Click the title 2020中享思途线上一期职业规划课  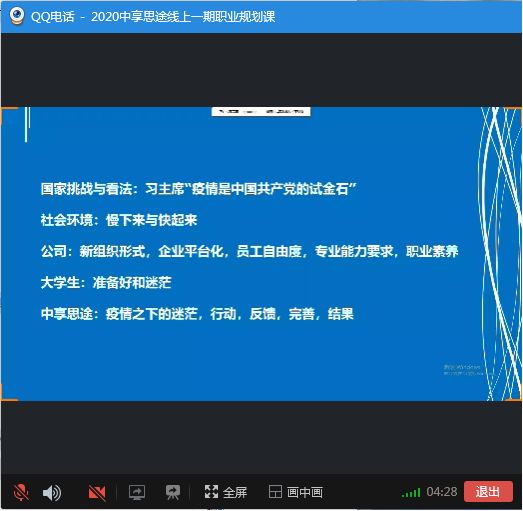tap(183, 17)
